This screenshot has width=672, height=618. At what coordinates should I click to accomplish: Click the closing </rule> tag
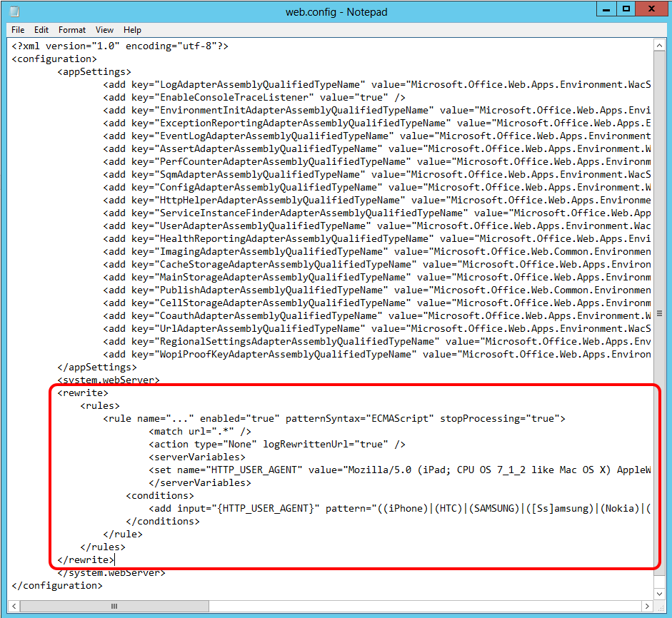coord(123,534)
